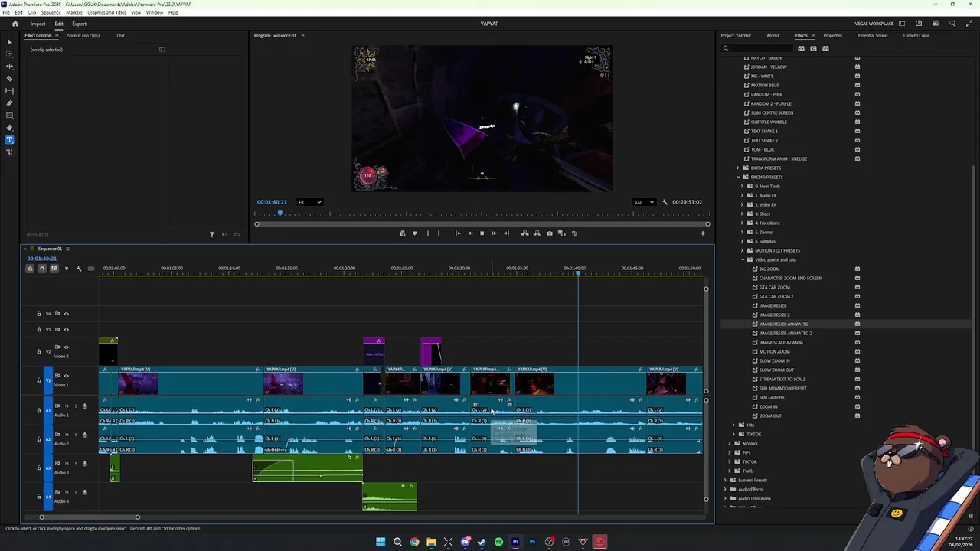Open the 1/2 playback resolution dropdown
The height and width of the screenshot is (551, 980).
pos(644,202)
